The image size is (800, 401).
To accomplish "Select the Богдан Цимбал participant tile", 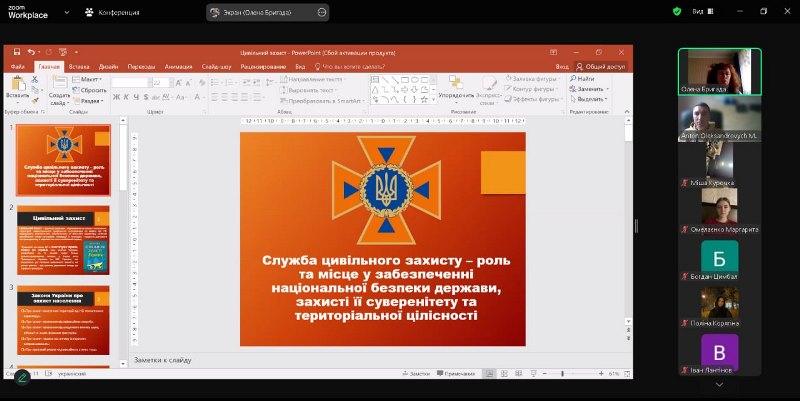I will (x=719, y=260).
